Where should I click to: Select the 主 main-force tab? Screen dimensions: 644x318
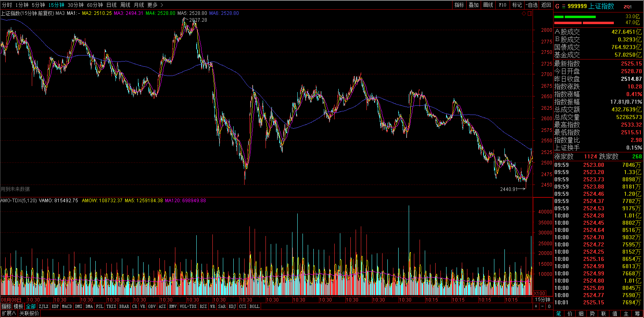coord(626,314)
